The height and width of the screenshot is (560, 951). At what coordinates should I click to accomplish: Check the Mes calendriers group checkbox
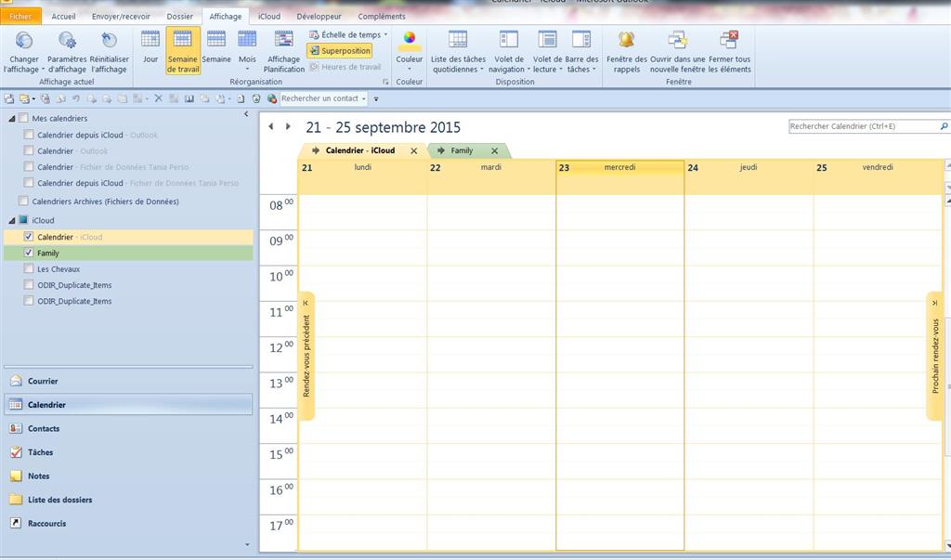point(23,118)
